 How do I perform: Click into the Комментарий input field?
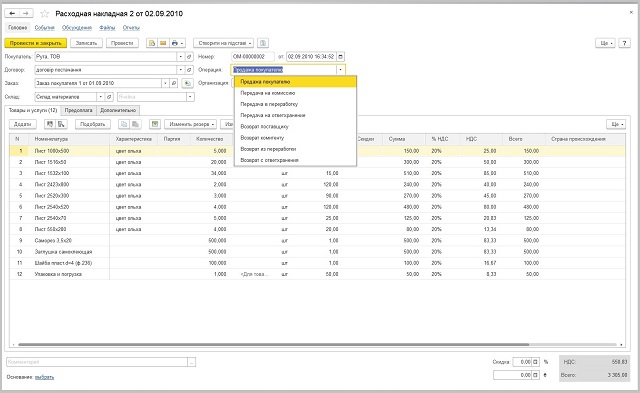[97, 362]
